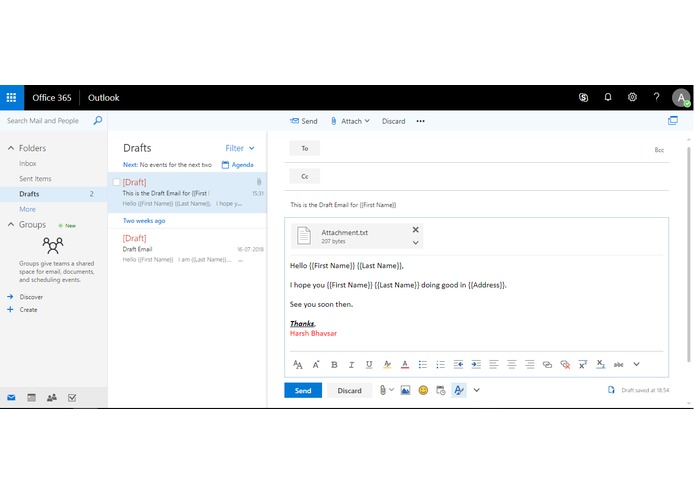Open the Sent Items folder
The width and height of the screenshot is (695, 494).
(x=35, y=179)
